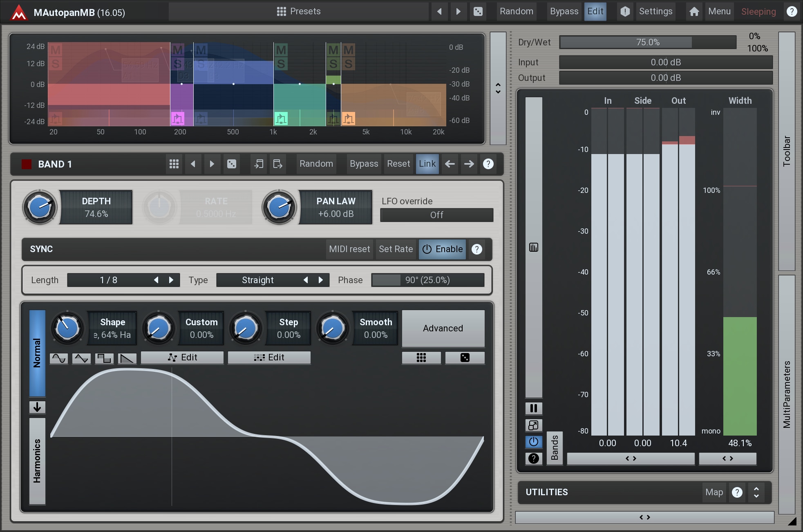Go to previous band with left arrow

click(x=450, y=164)
